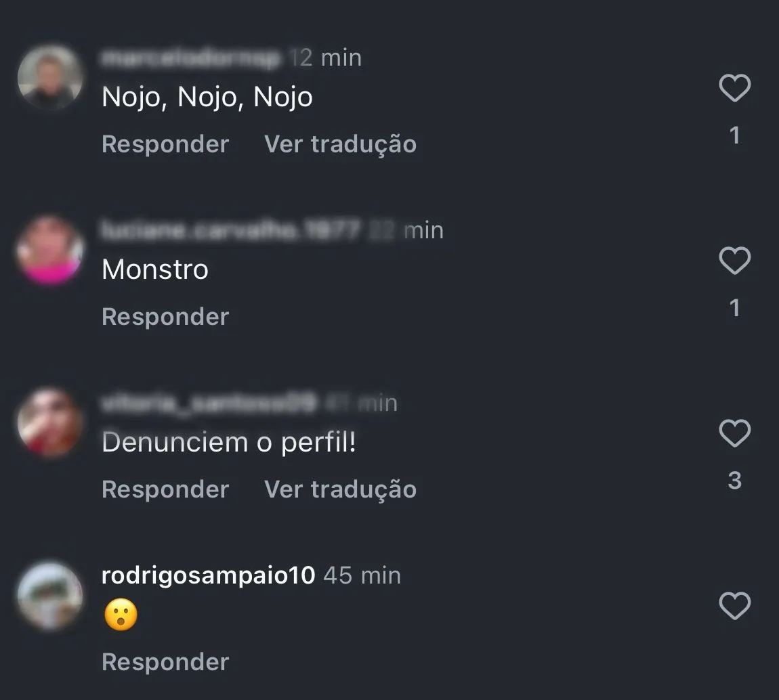Click Responder under rodrigosampaio10's comment

165,662
